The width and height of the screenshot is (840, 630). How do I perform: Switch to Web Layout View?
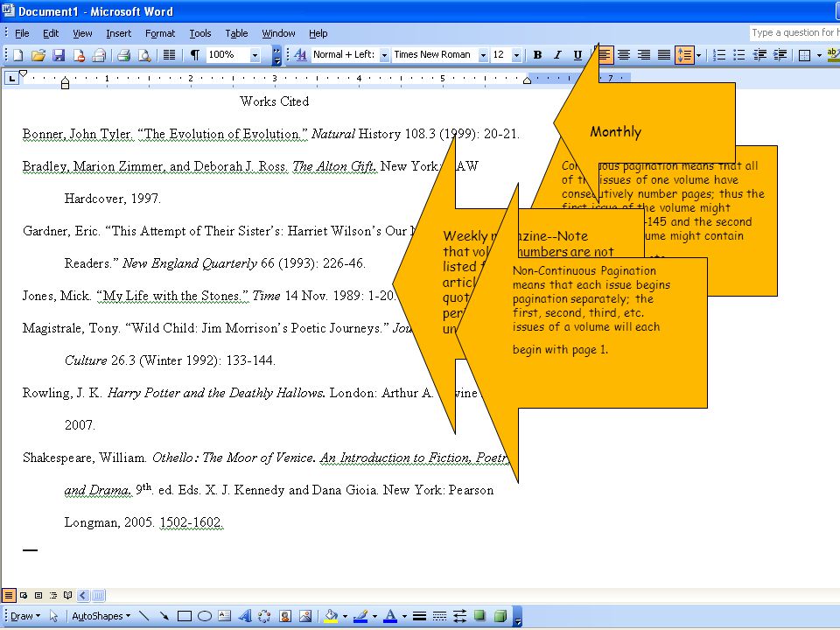coord(24,595)
